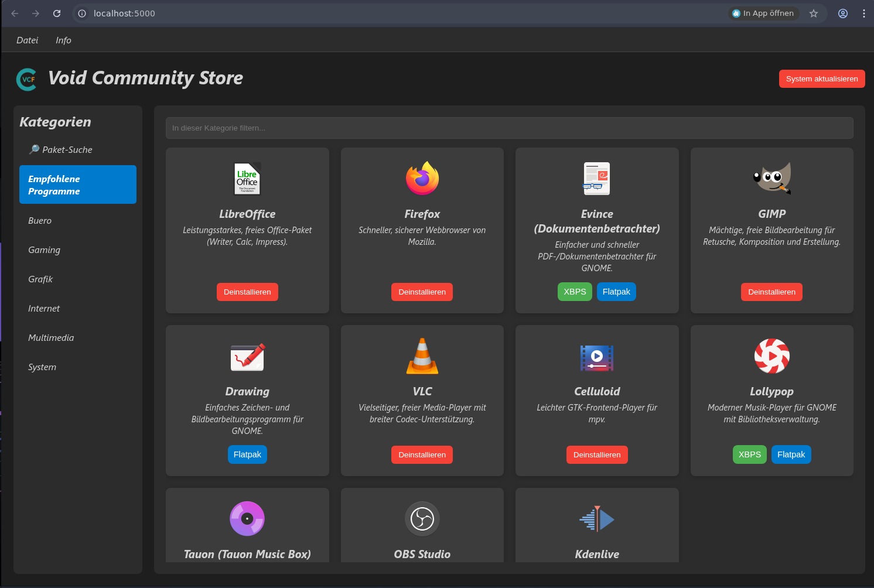This screenshot has height=588, width=874.
Task: Install Lollypop via the Flatpak button
Action: click(791, 454)
